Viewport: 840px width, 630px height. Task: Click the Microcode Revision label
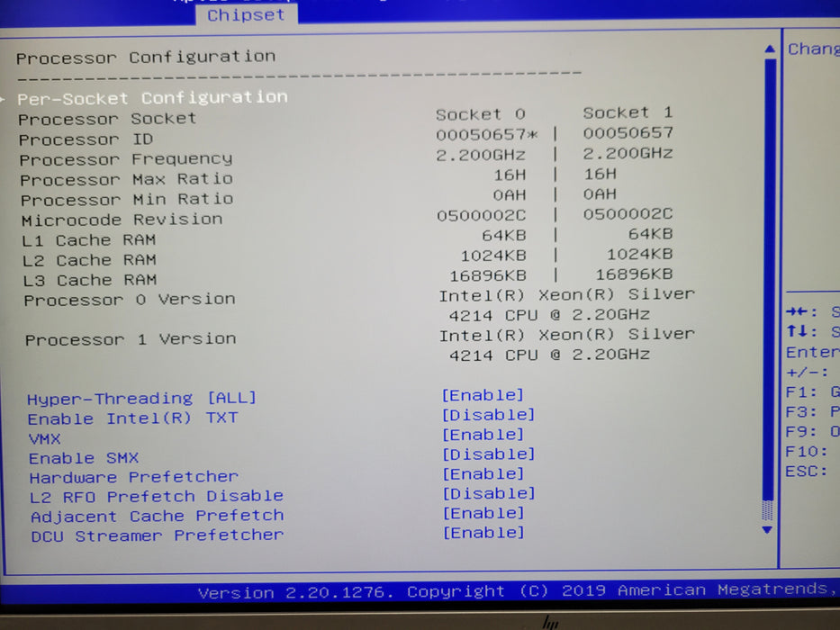coord(122,220)
